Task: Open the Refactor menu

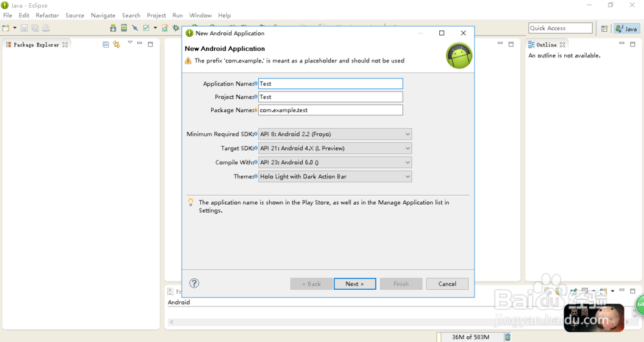Action: point(47,15)
